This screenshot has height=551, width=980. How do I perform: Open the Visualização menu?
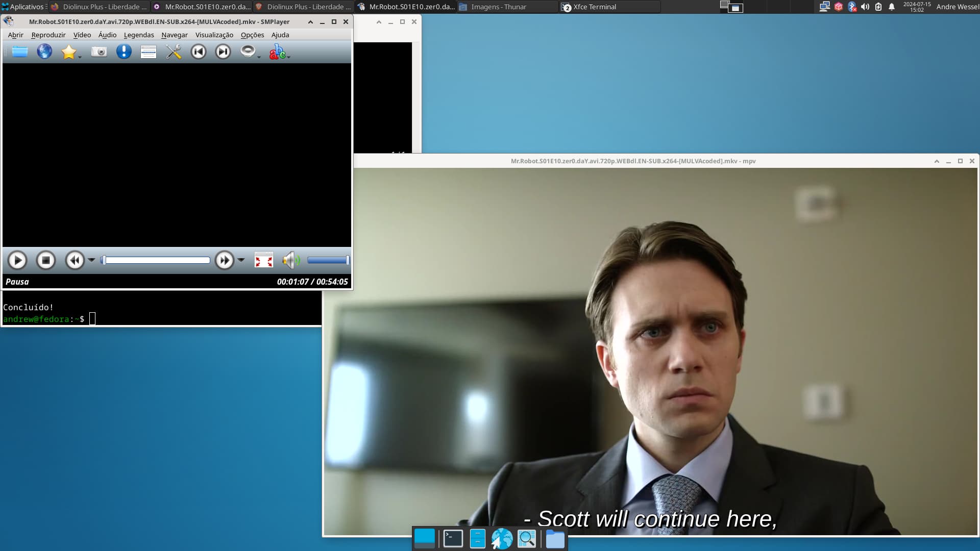tap(214, 35)
